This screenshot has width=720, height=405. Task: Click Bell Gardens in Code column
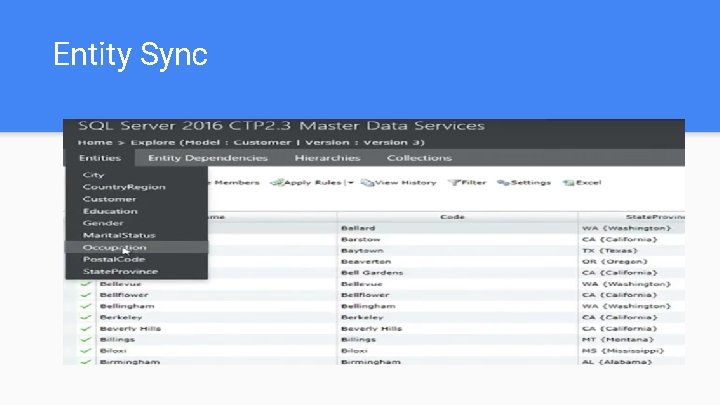[372, 273]
